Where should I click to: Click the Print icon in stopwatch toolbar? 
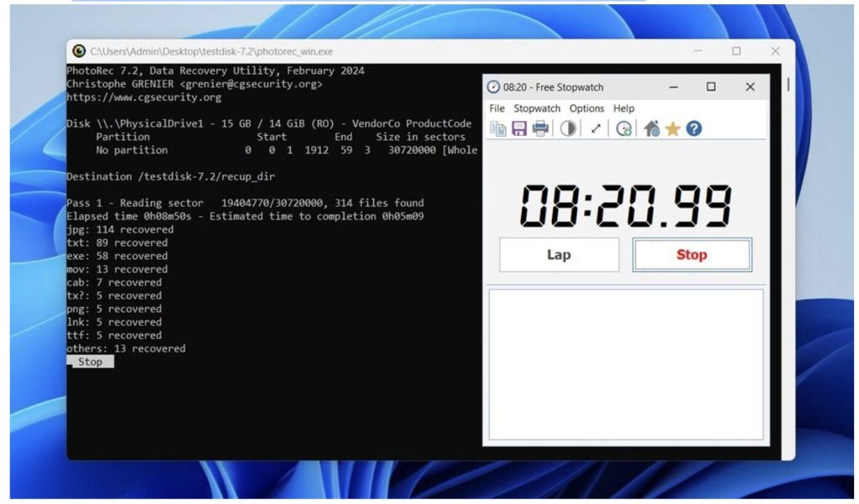[x=540, y=129]
